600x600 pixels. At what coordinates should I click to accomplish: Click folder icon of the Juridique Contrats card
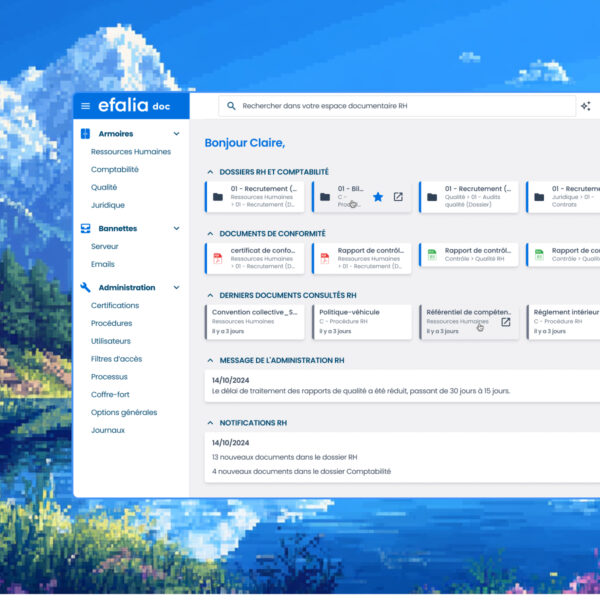[539, 197]
